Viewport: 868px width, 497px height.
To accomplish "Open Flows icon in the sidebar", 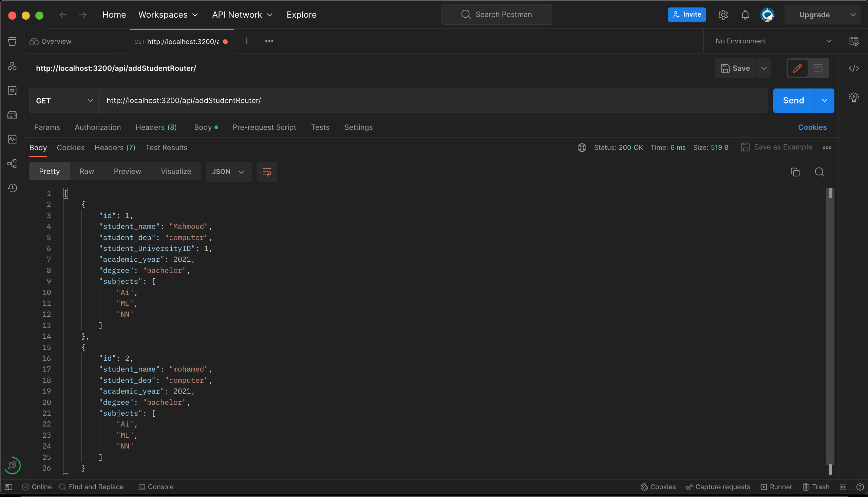I will (12, 163).
